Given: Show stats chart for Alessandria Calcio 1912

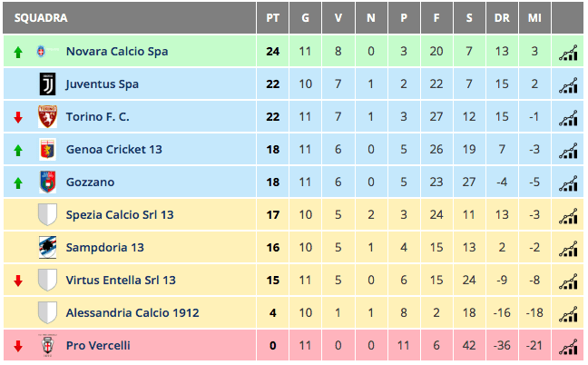Looking at the screenshot, I should (568, 313).
